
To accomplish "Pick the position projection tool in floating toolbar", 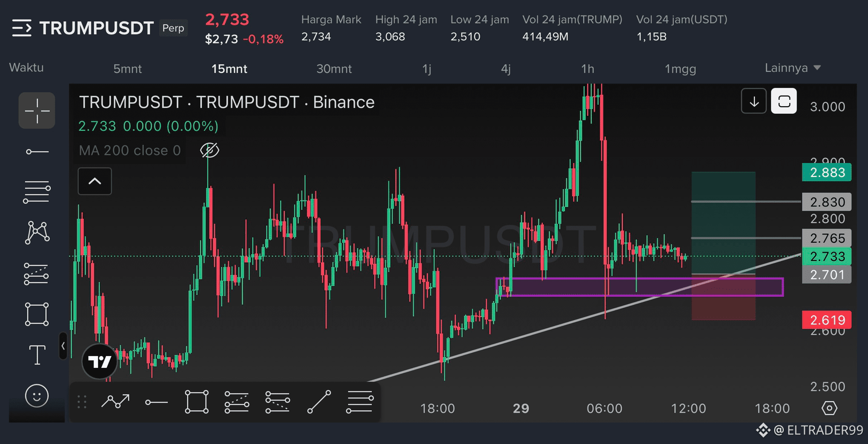I will click(x=237, y=402).
